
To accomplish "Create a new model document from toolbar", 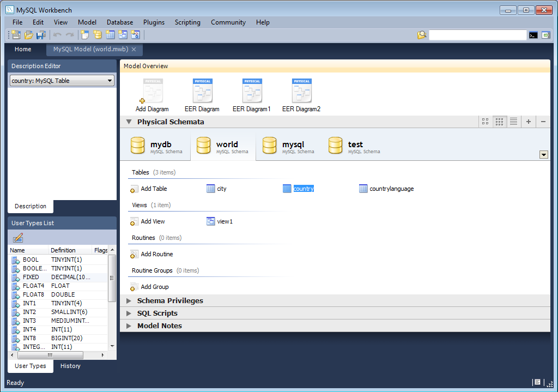I will 15,34.
